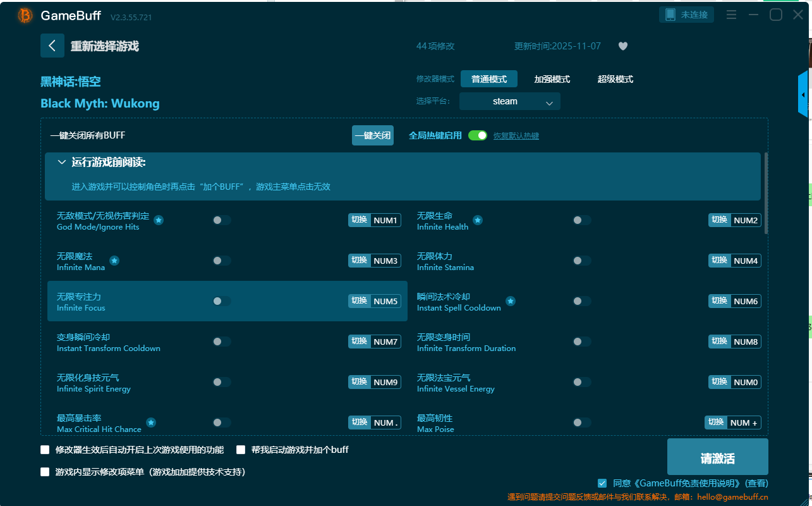Viewport: 812px width, 506px height.
Task: Open the 切换 hotkey type for NUM2
Action: coord(720,220)
